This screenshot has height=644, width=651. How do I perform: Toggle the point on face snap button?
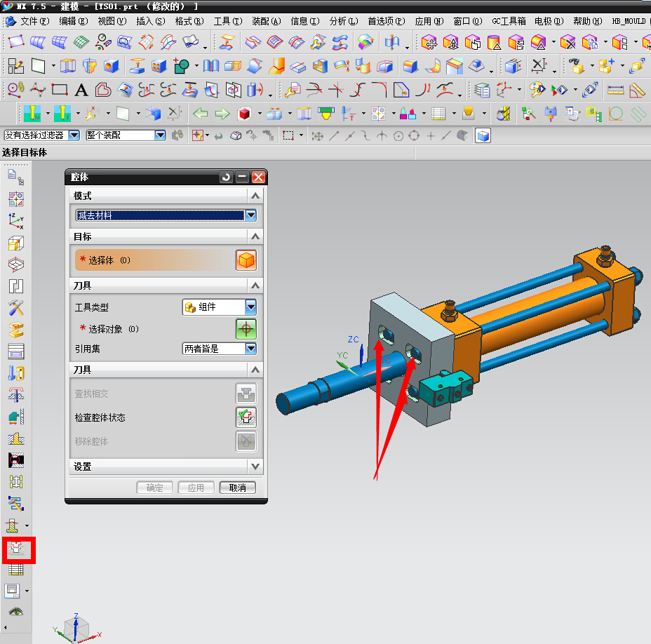pos(462,136)
